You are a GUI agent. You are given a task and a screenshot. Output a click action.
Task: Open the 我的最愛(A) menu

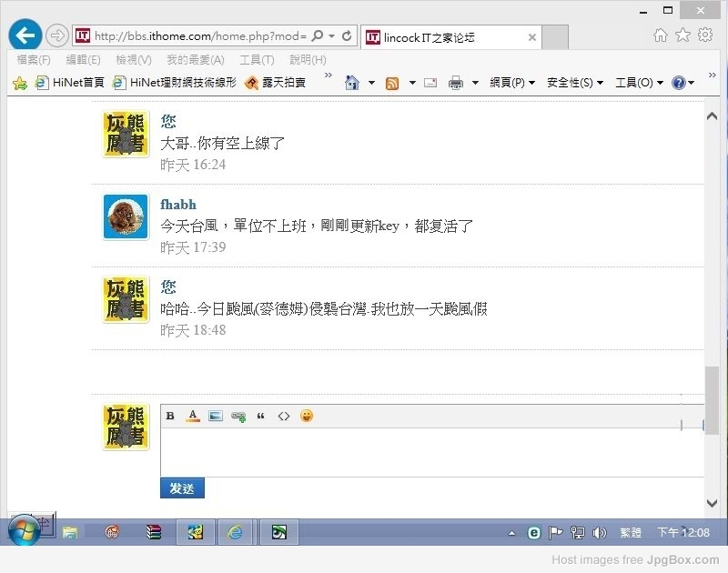coord(195,60)
